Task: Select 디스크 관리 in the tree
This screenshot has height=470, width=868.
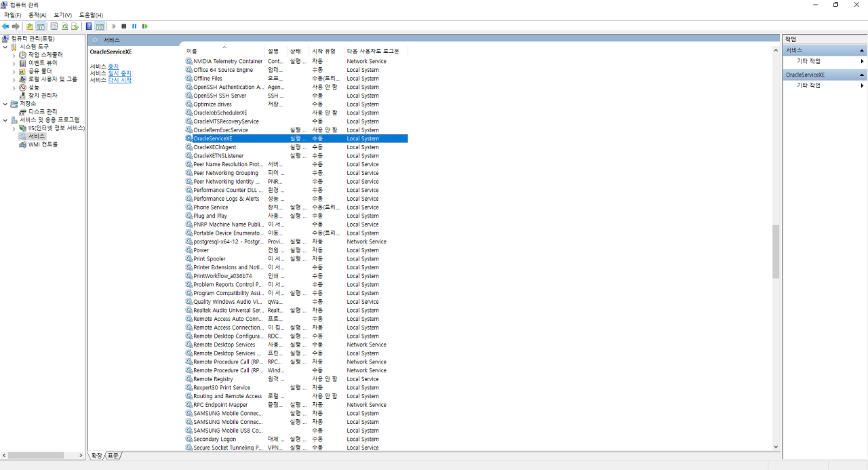Action: pyautogui.click(x=43, y=112)
